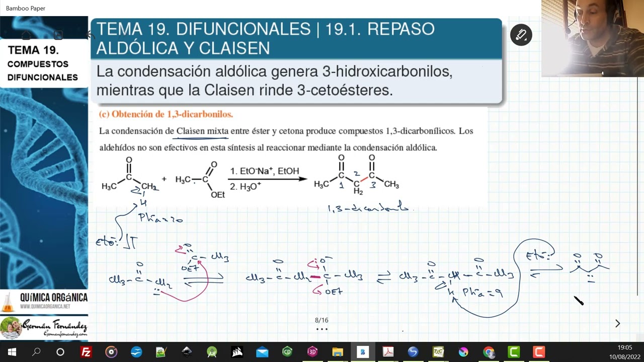Switch to Bamboo Paper taskbar icon
Image resolution: width=644 pixels, height=362 pixels.
[x=363, y=352]
